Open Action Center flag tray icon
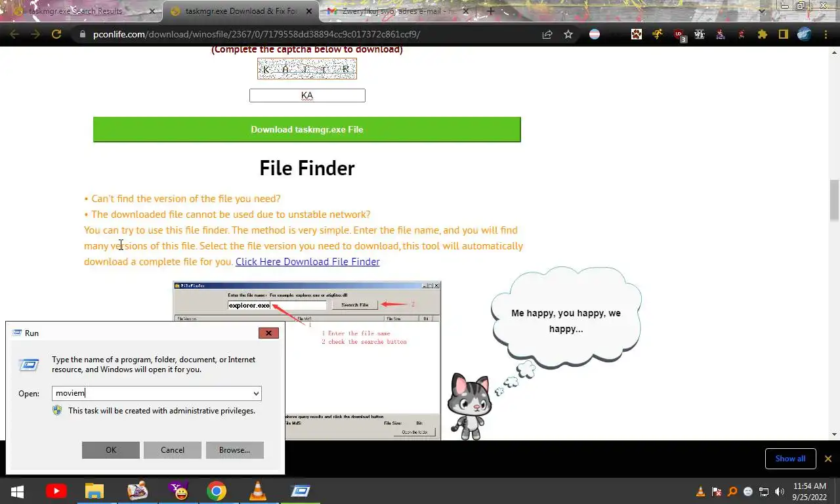 (717, 492)
